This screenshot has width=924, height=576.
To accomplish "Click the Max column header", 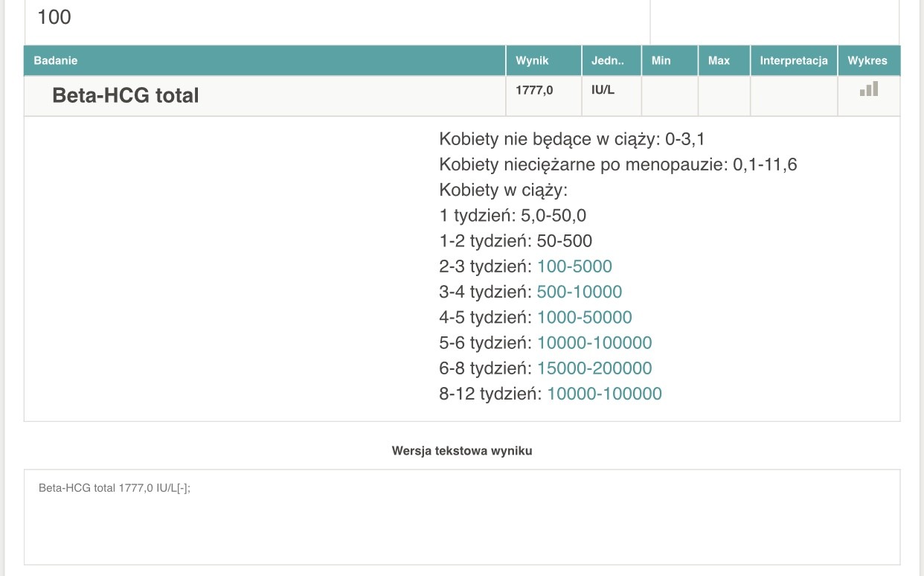I will [719, 60].
